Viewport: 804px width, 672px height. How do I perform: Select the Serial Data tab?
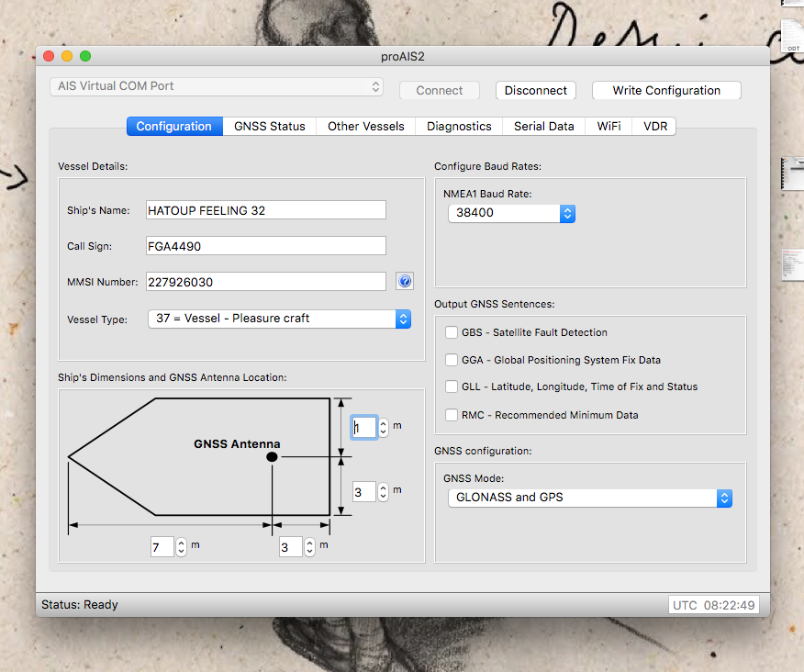click(x=544, y=126)
